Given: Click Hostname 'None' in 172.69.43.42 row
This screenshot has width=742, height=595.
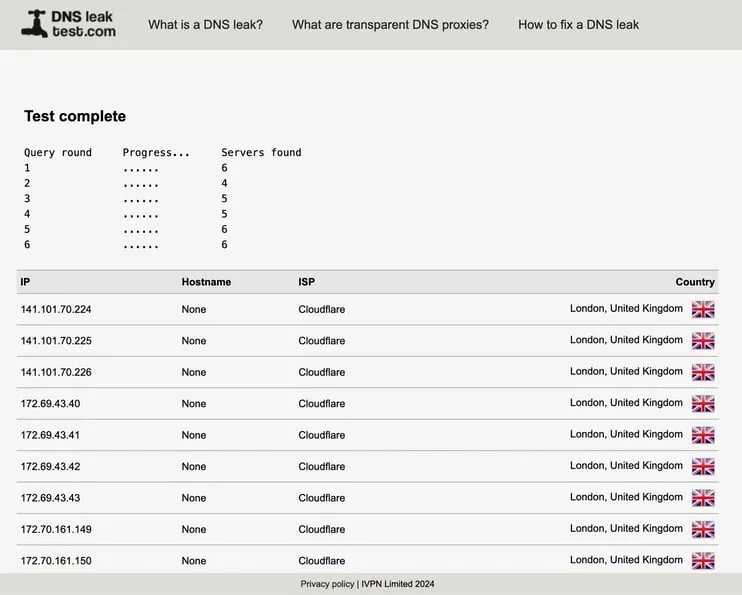Looking at the screenshot, I should pyautogui.click(x=194, y=466).
